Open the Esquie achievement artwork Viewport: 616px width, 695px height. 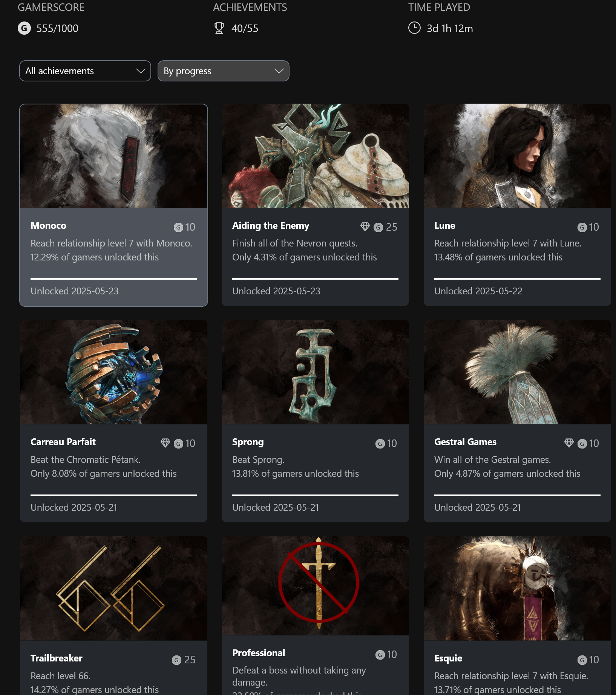coord(517,589)
